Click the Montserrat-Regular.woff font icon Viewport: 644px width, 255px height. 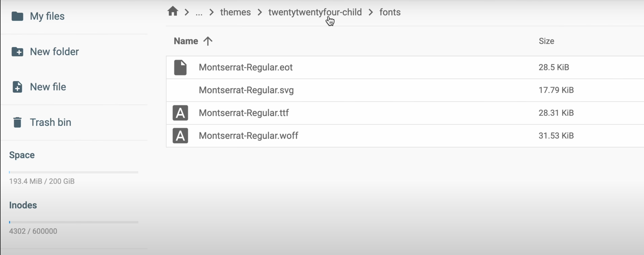point(180,136)
